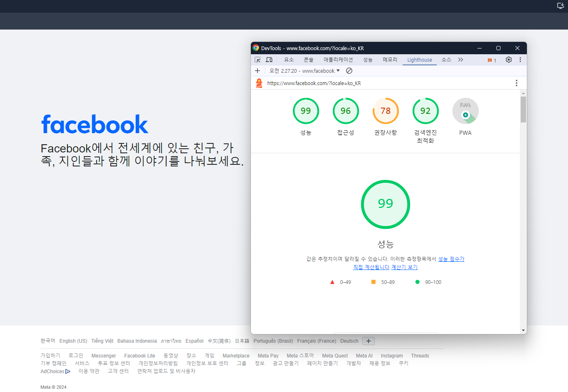This screenshot has height=392, width=568.
Task: Open 로그인 footer link
Action: 76,356
